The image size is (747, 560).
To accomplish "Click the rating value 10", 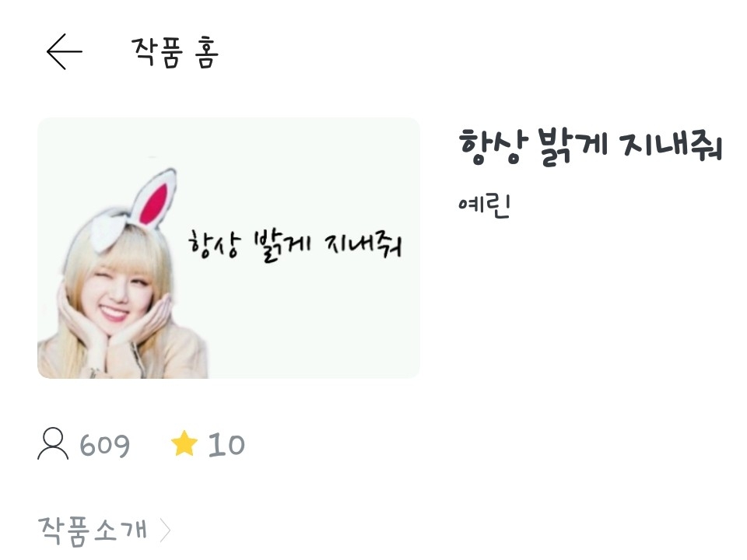I will (x=226, y=445).
